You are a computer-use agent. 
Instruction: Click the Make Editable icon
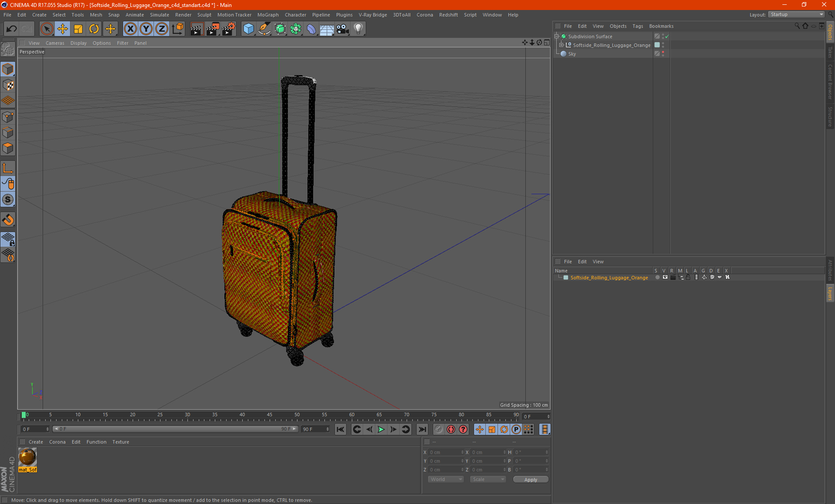point(8,49)
